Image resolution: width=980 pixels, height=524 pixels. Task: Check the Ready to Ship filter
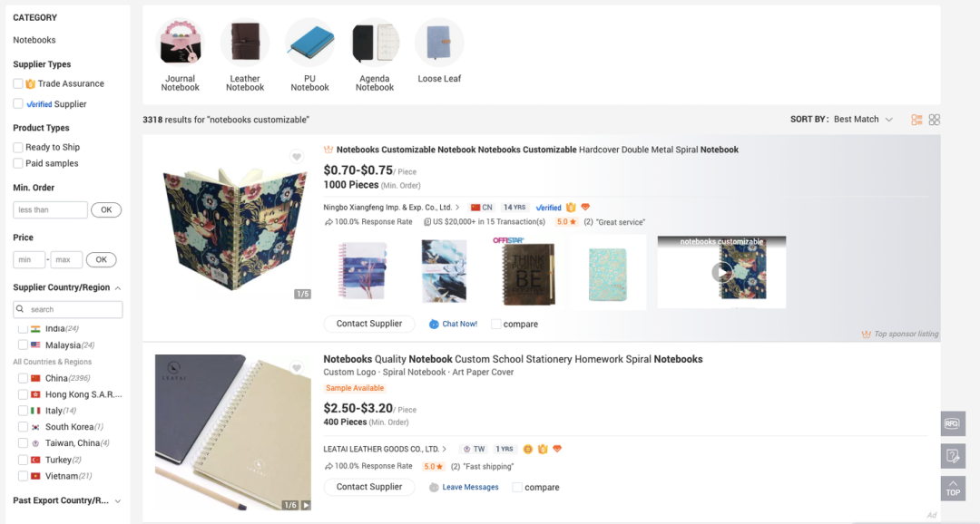[x=18, y=147]
